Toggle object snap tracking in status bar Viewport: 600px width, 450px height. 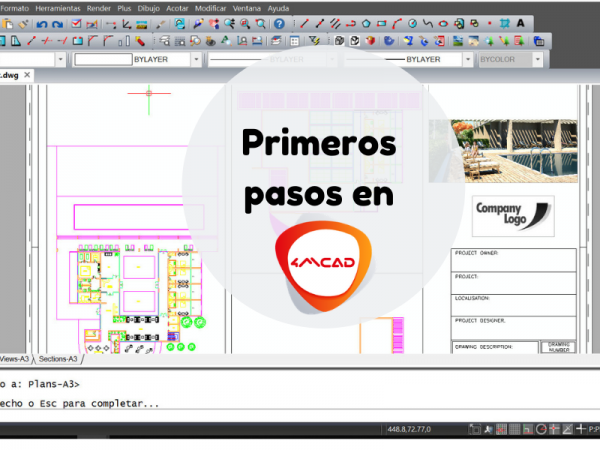(x=567, y=429)
